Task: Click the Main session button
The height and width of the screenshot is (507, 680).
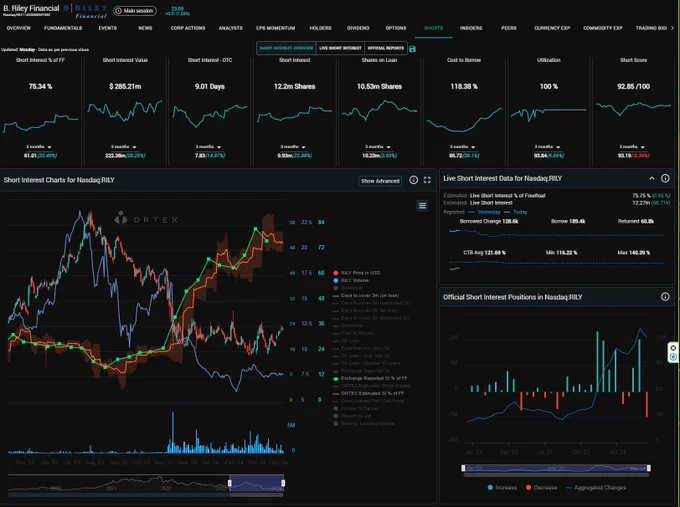Action: (135, 10)
